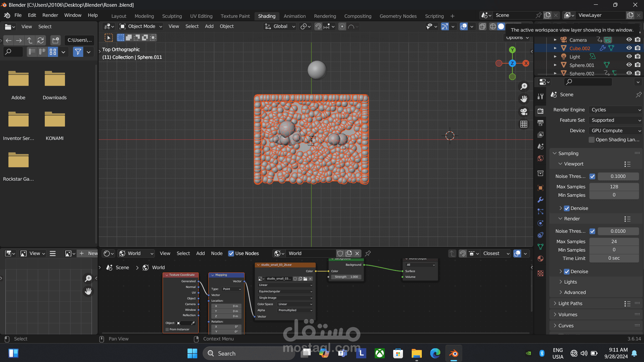
Task: Click the green Y axis on viewport gizmo
Action: coord(512,50)
